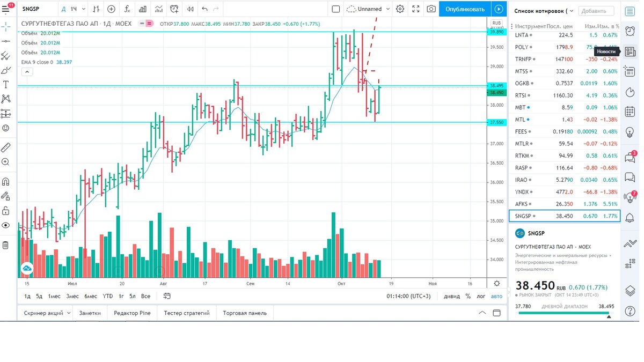The height and width of the screenshot is (362, 644).
Task: Open chart settings gear
Action: tap(400, 9)
